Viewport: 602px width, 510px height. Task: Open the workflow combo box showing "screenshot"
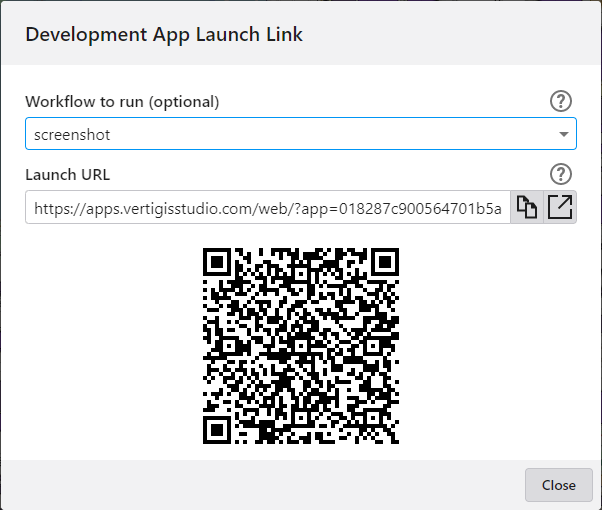300,134
